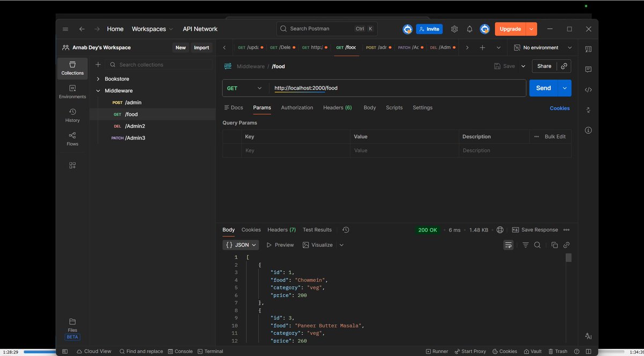Open the Postbot AI assistant
The height and width of the screenshot is (356, 644).
click(x=588, y=336)
